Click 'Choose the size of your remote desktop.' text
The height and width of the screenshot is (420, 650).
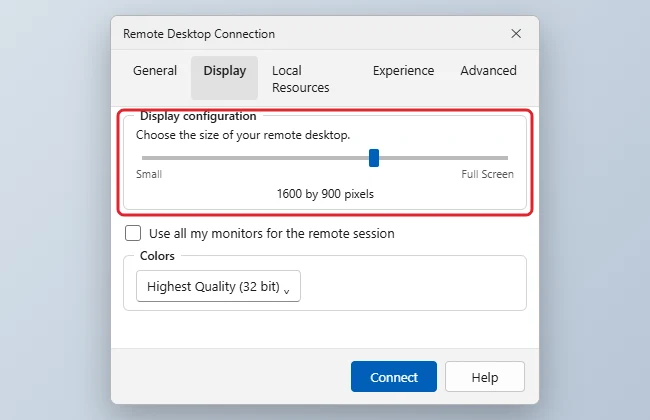click(x=243, y=135)
